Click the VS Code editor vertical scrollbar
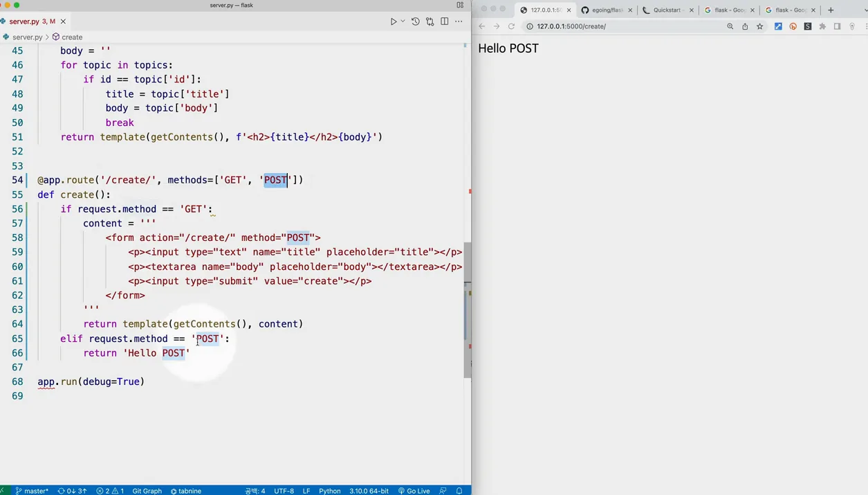The width and height of the screenshot is (868, 495). 468,310
